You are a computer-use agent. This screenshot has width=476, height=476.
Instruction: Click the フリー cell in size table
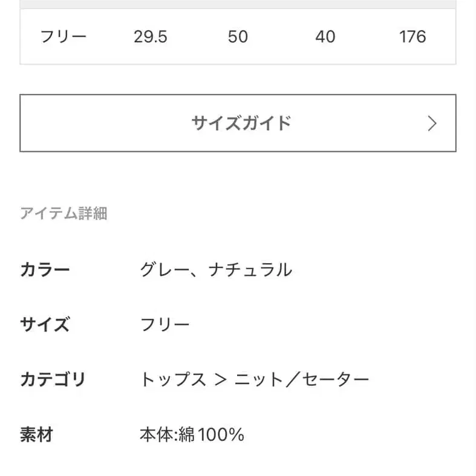point(64,36)
